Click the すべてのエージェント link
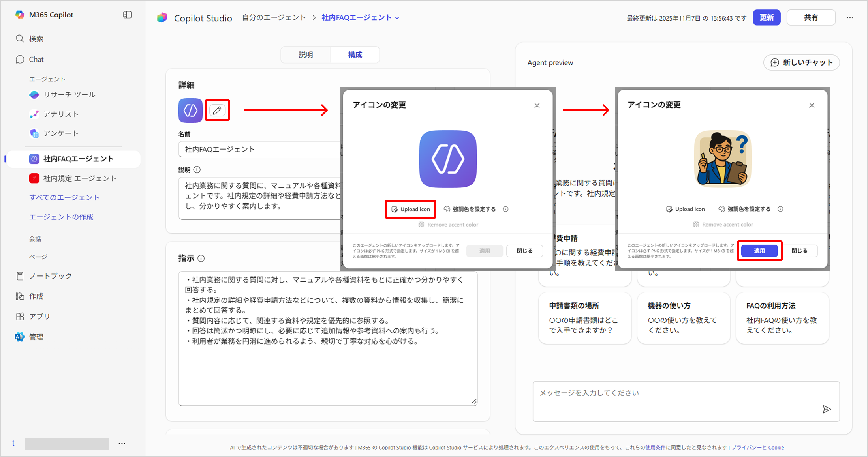Image resolution: width=868 pixels, height=457 pixels. (64, 197)
